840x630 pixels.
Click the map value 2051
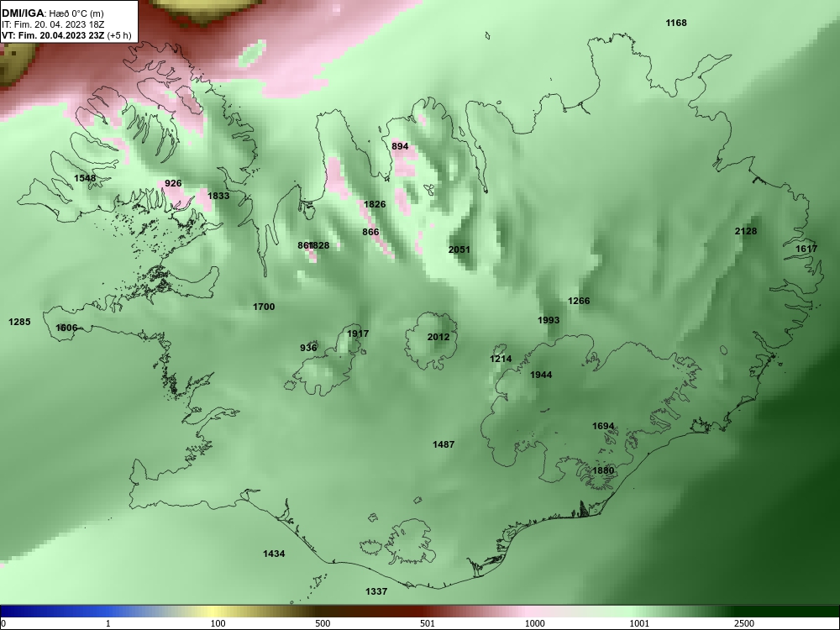click(x=459, y=249)
